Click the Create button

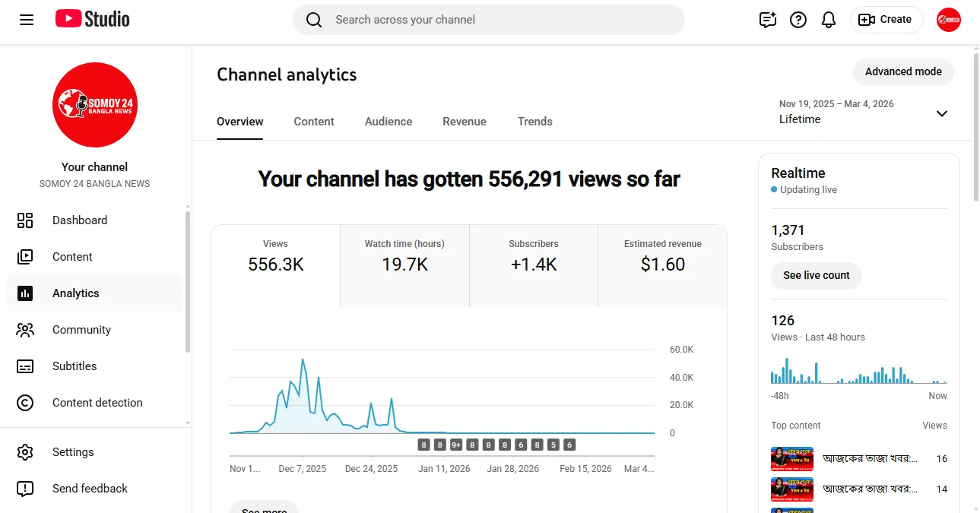(886, 20)
